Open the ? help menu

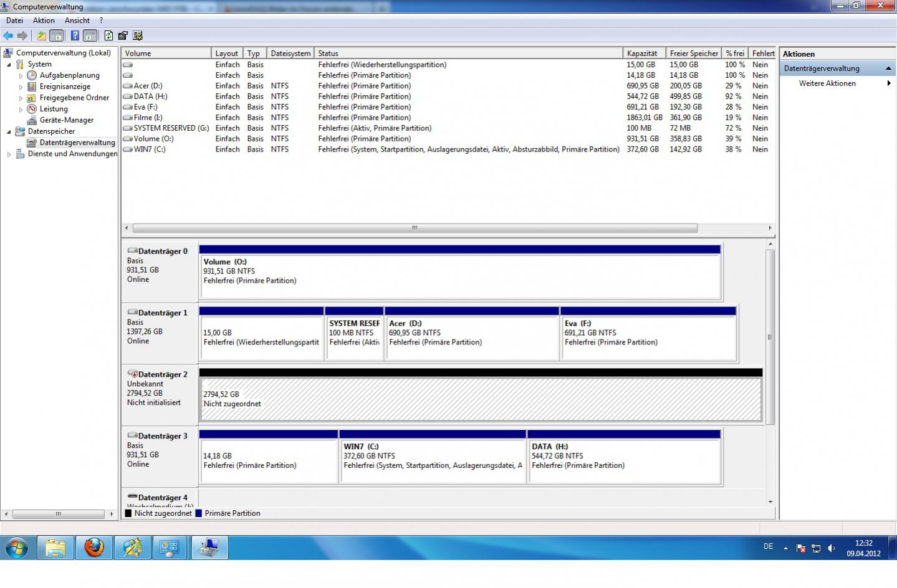101,21
